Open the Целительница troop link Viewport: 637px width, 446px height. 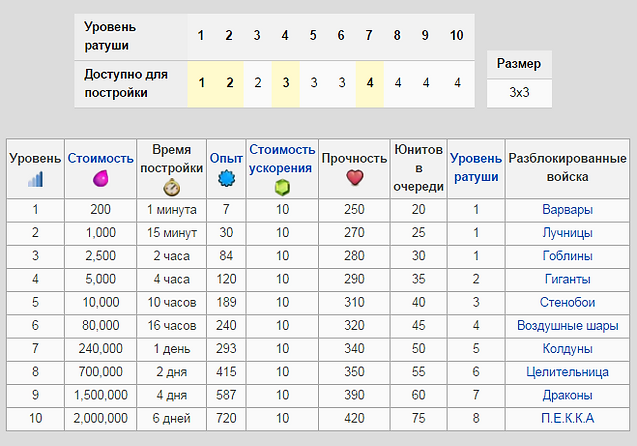coord(567,372)
